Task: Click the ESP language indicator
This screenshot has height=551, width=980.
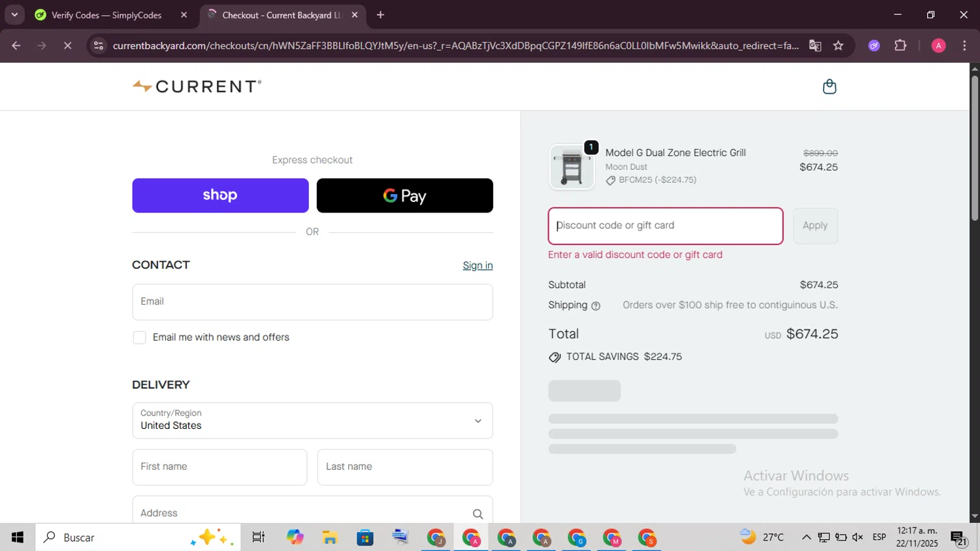Action: [x=879, y=537]
